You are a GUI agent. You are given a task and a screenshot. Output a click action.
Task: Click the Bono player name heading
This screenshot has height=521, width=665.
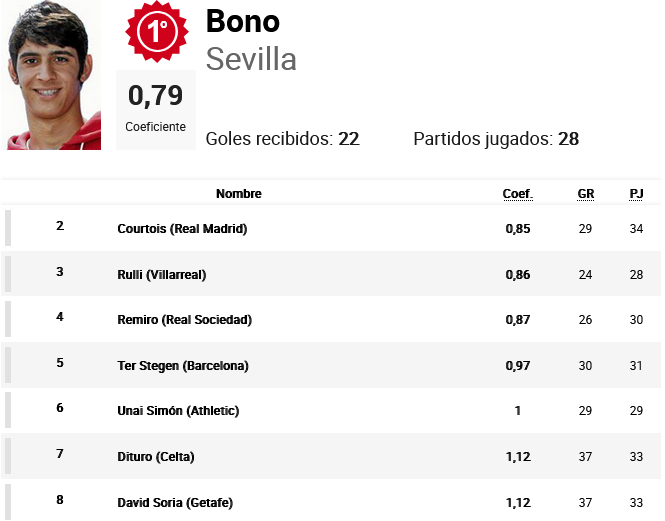[243, 21]
